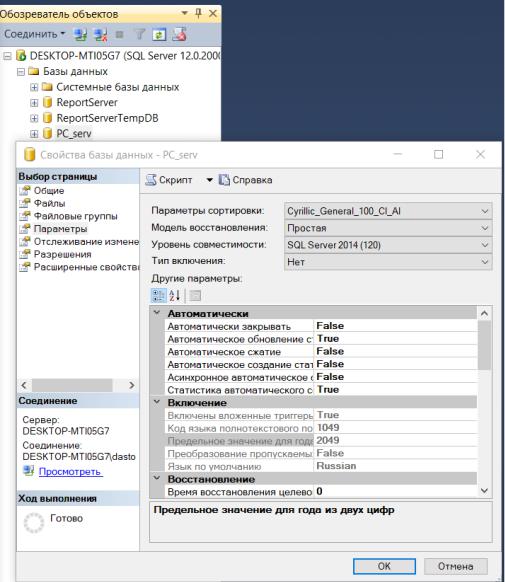Click the property grid vertical scrollbar thumb
505x582 pixels.
tap(485, 345)
